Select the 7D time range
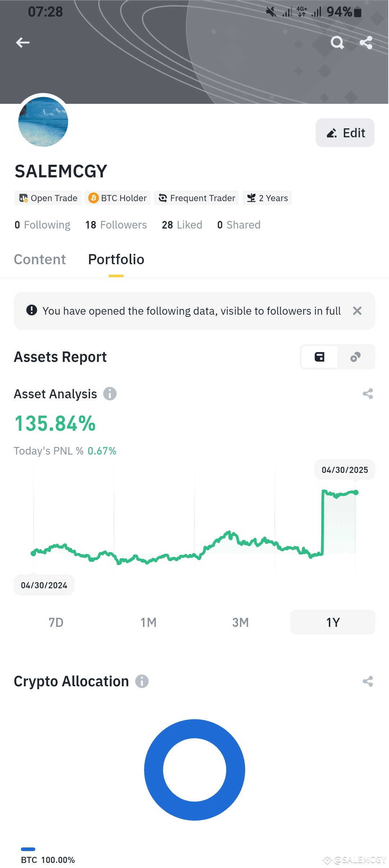This screenshot has height=868, width=389. 56,622
